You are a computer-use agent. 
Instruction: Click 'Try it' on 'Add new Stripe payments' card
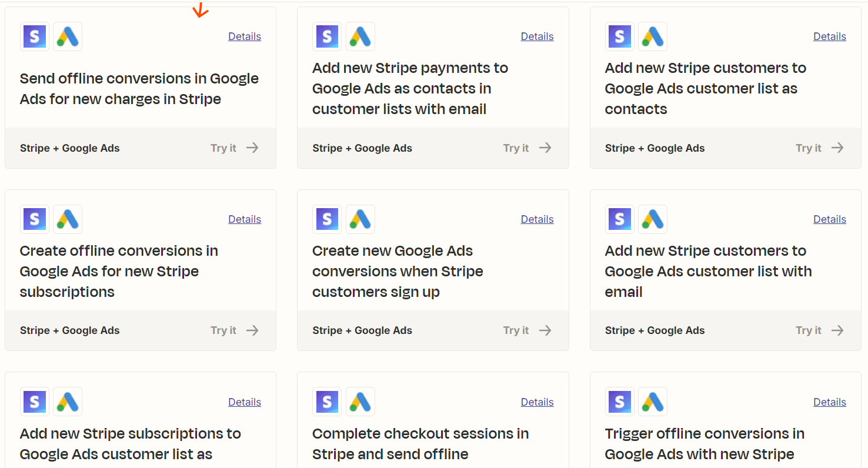[x=516, y=148]
